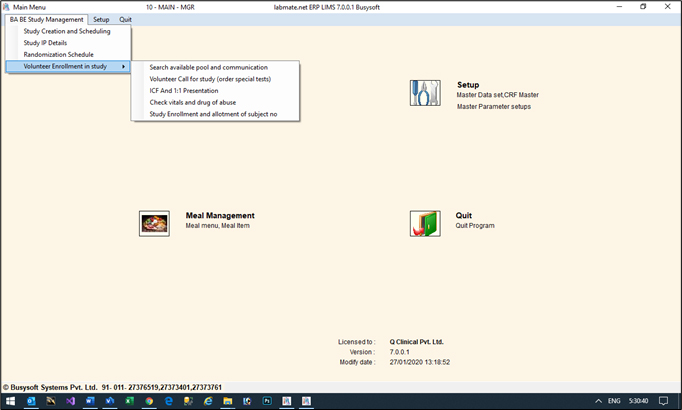The height and width of the screenshot is (410, 682).
Task: Click the labmate app icon in title bar
Action: (6, 7)
